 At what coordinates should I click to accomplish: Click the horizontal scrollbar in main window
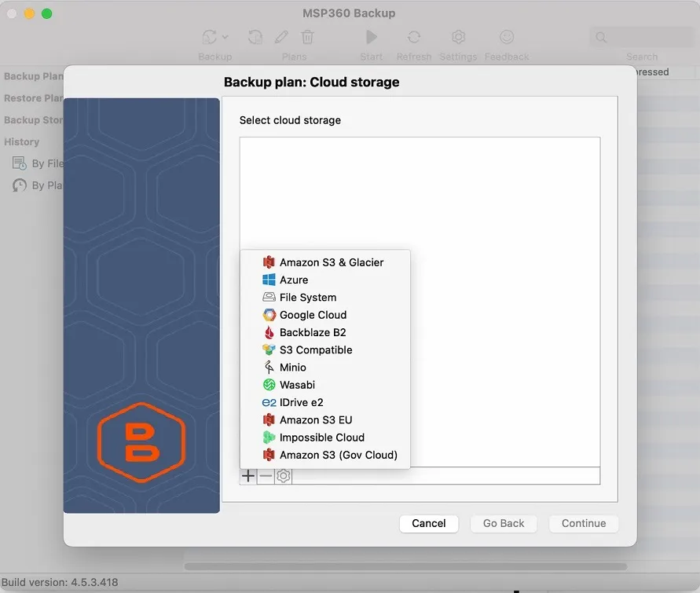coord(405,566)
